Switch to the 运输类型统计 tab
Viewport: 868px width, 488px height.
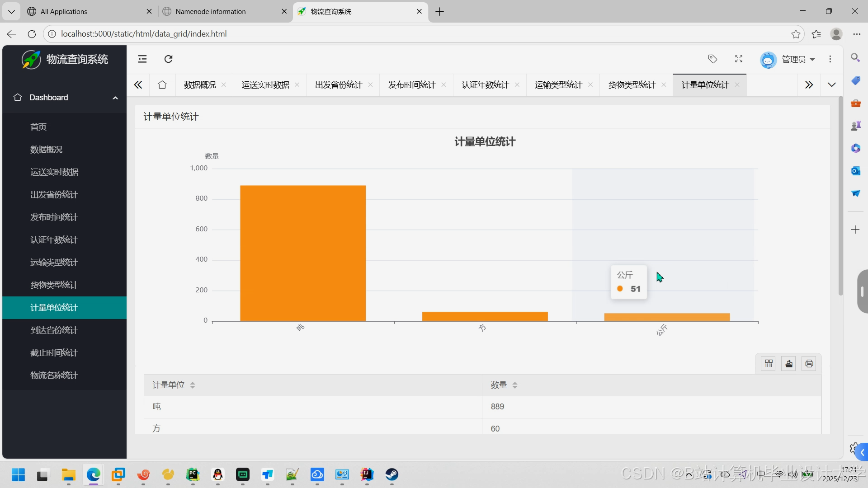[558, 85]
